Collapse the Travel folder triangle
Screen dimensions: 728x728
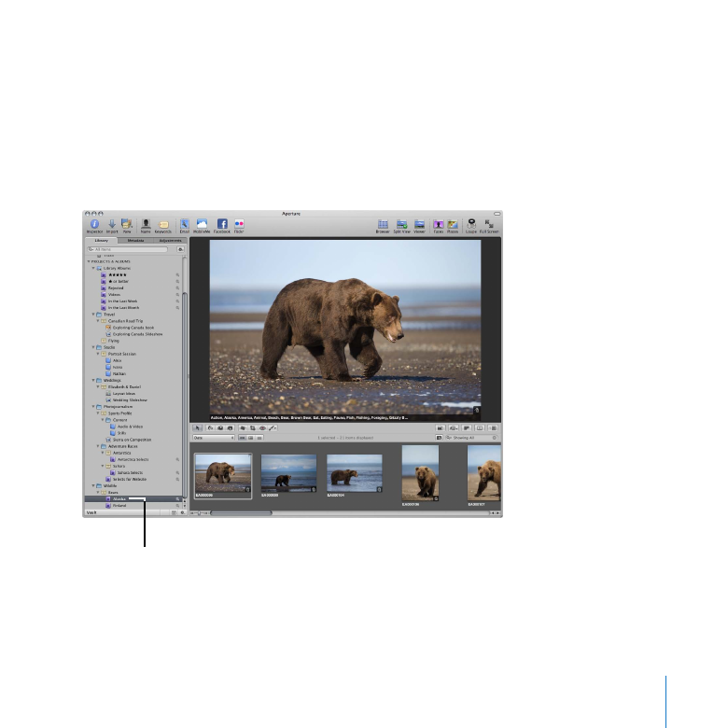coord(93,315)
